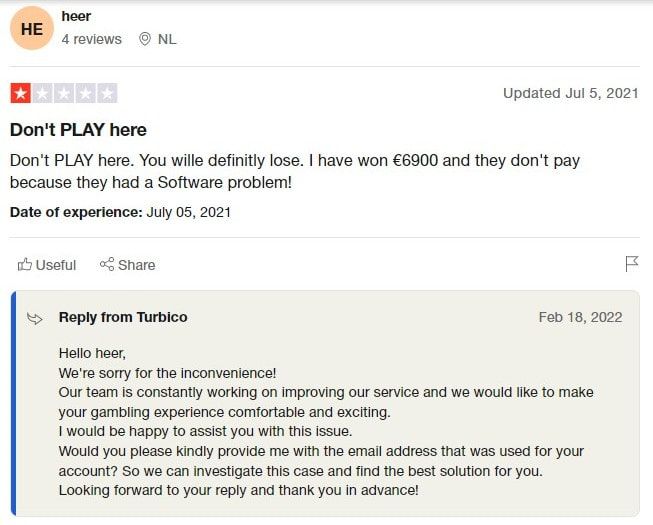Click Reply from Turbico heading

point(123,317)
